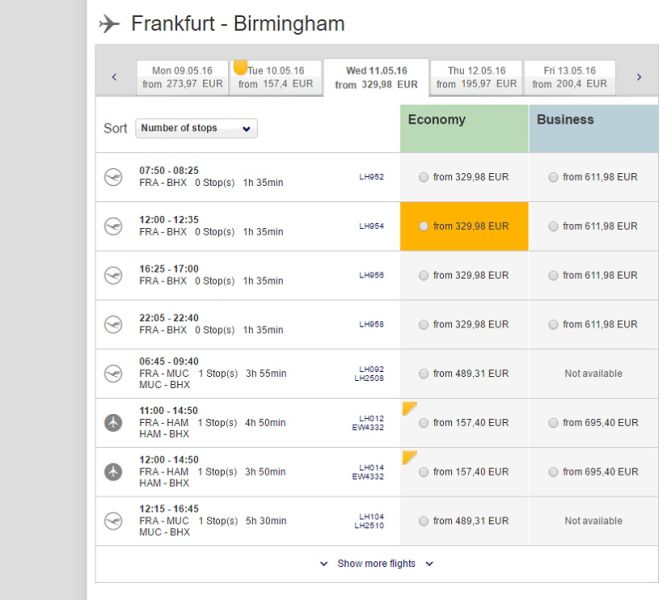Choose the 157,40 EUR Economy fare at 11:00

pyautogui.click(x=424, y=423)
